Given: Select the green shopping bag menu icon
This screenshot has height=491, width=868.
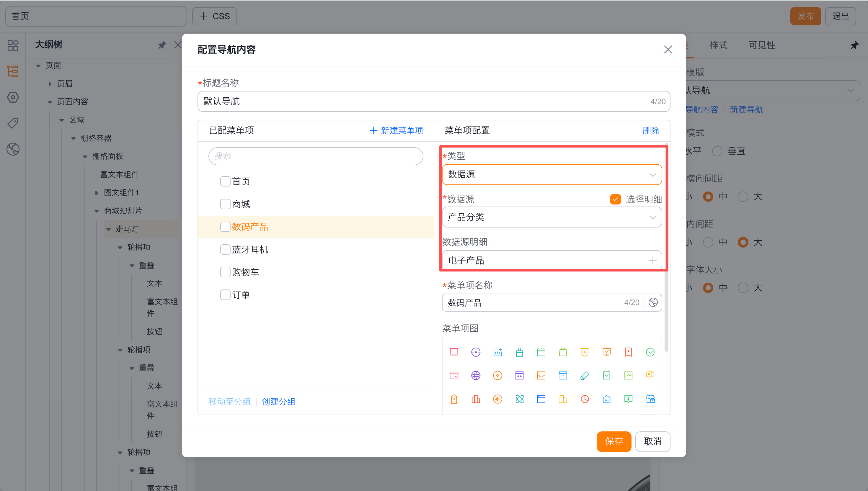Looking at the screenshot, I should [x=563, y=352].
